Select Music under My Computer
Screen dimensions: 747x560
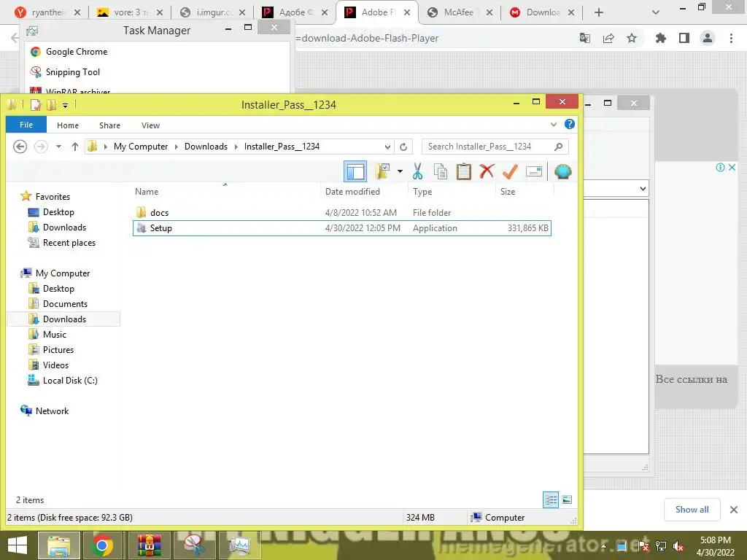click(54, 334)
